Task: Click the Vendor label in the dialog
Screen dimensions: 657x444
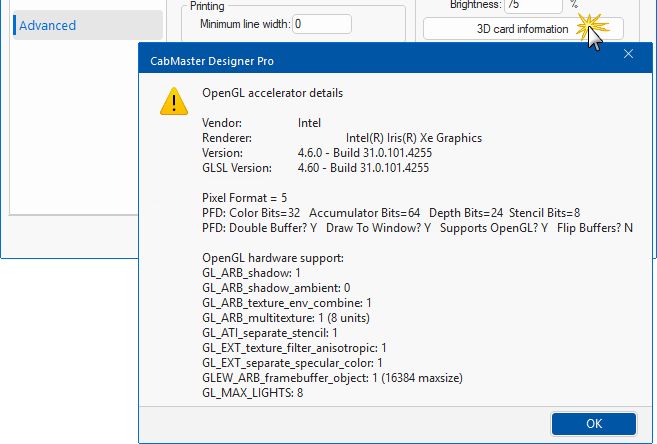Action: (222, 123)
